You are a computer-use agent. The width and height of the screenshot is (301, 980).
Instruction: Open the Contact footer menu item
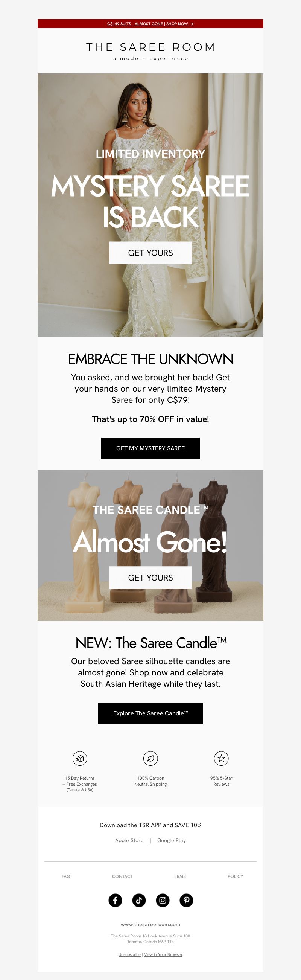point(122,876)
